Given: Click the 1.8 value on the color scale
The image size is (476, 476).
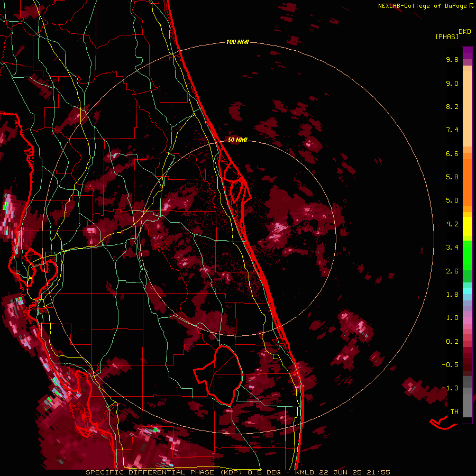Looking at the screenshot, I should [452, 295].
